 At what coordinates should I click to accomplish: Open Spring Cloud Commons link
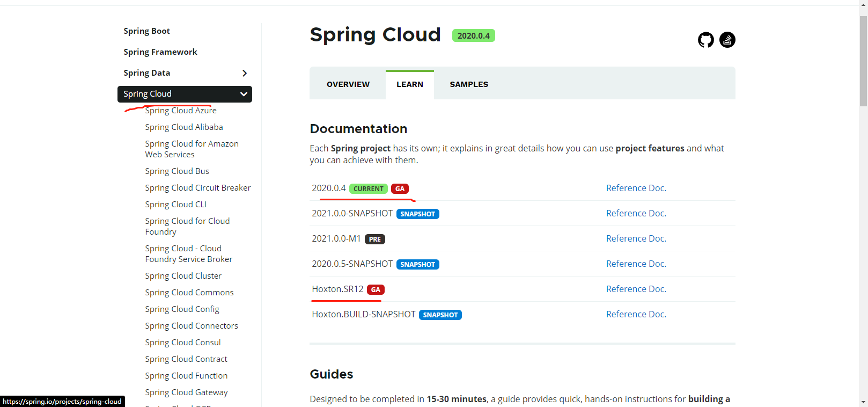pos(189,293)
